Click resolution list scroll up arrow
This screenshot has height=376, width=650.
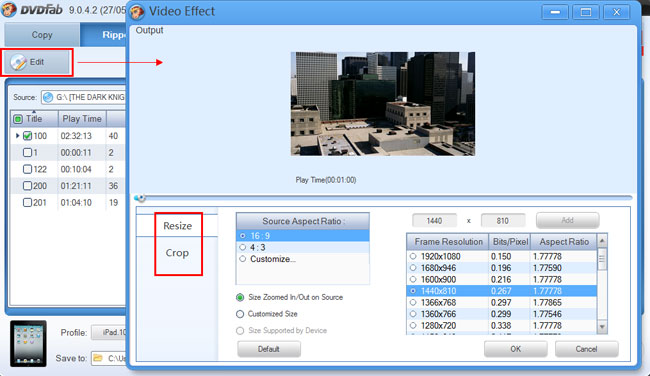602,241
